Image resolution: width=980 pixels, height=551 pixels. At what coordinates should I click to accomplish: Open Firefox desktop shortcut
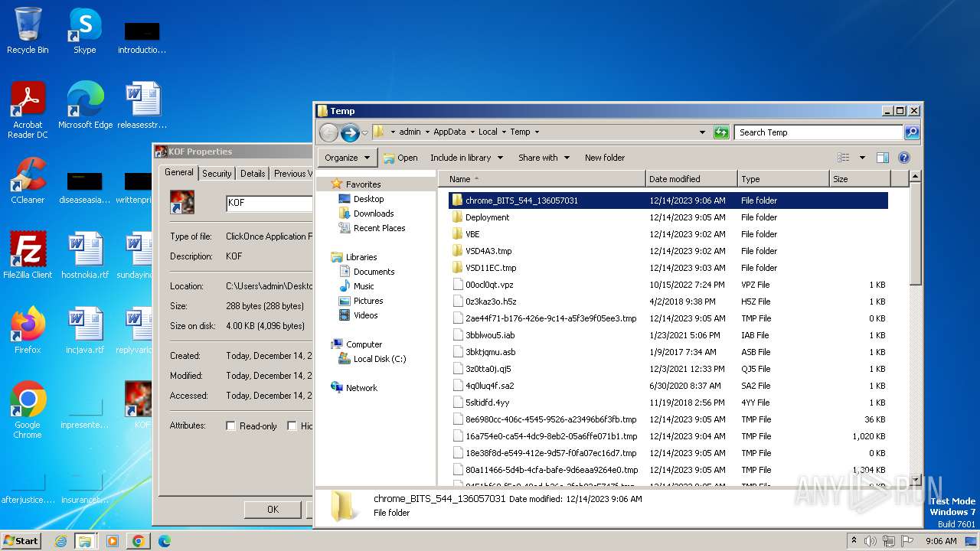pyautogui.click(x=28, y=331)
